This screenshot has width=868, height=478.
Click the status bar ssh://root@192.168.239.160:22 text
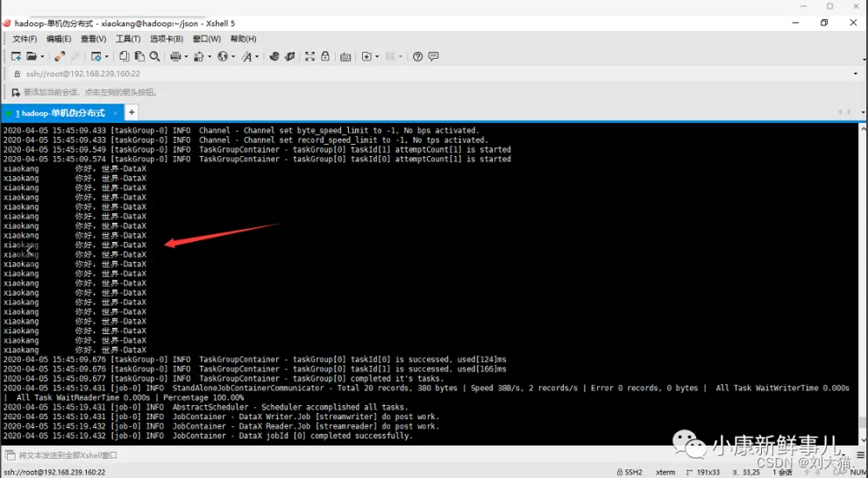click(x=54, y=473)
